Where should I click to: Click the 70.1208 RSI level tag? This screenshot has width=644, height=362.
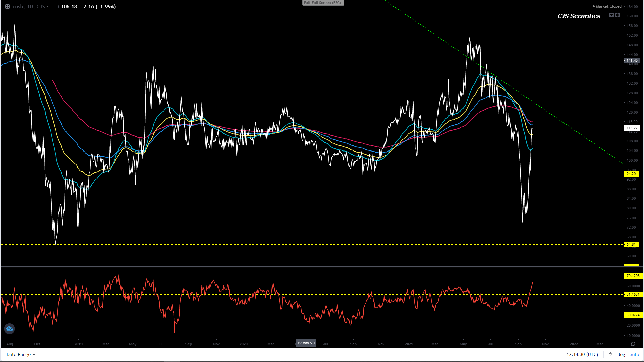[x=633, y=276]
